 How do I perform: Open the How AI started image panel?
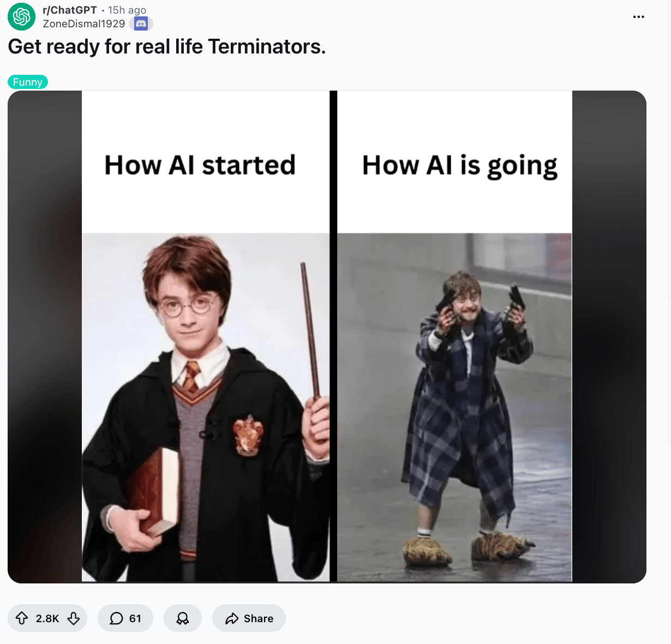pos(206,336)
